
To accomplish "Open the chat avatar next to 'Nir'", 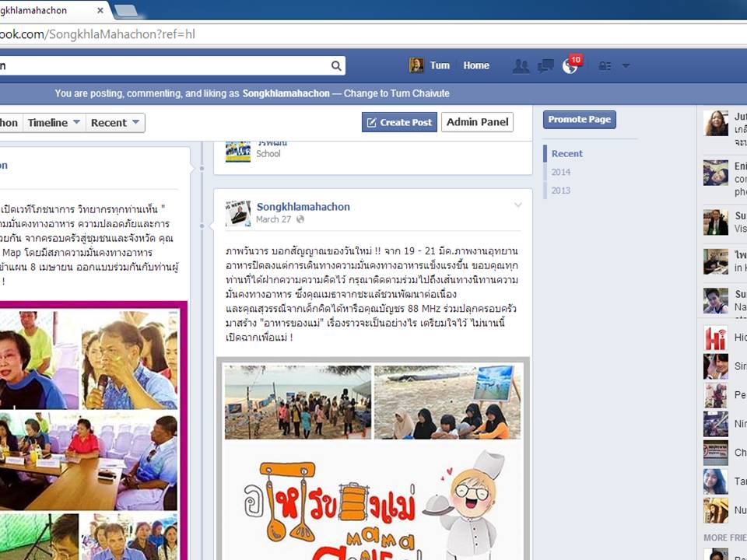I will point(716,424).
